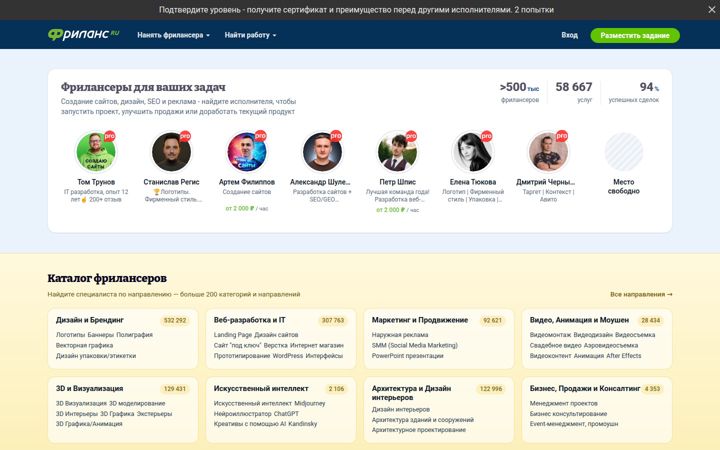Click the 532 292 count badge

(175, 321)
